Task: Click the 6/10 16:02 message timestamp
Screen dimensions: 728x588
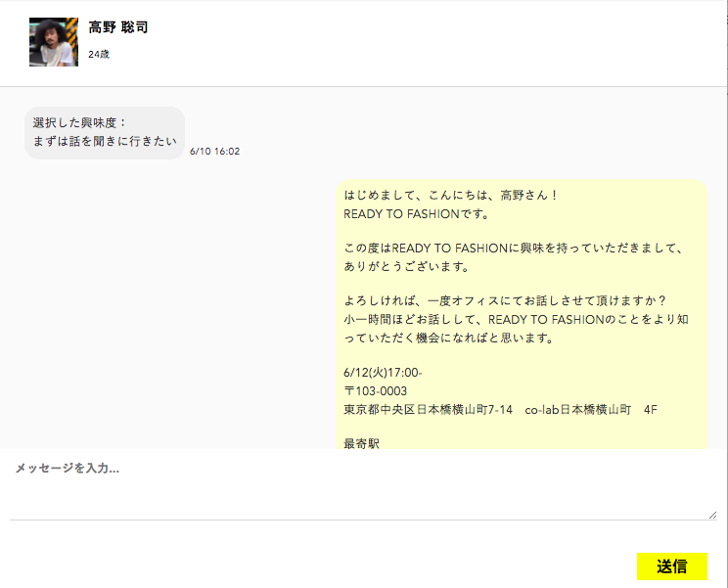Action: [214, 152]
